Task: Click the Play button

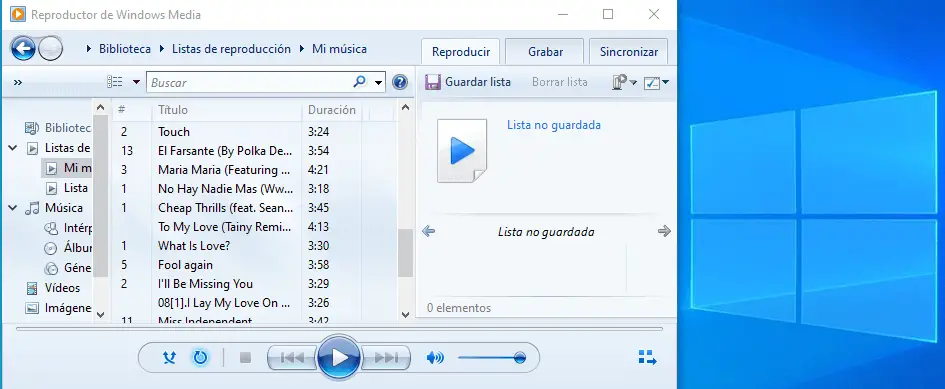Action: (339, 358)
